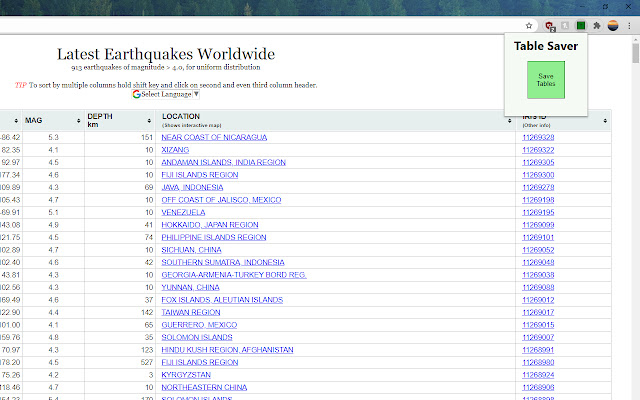Click the Latest Earthquakes Worldwide heading
Viewport: 640px width, 400px height.
click(x=166, y=54)
